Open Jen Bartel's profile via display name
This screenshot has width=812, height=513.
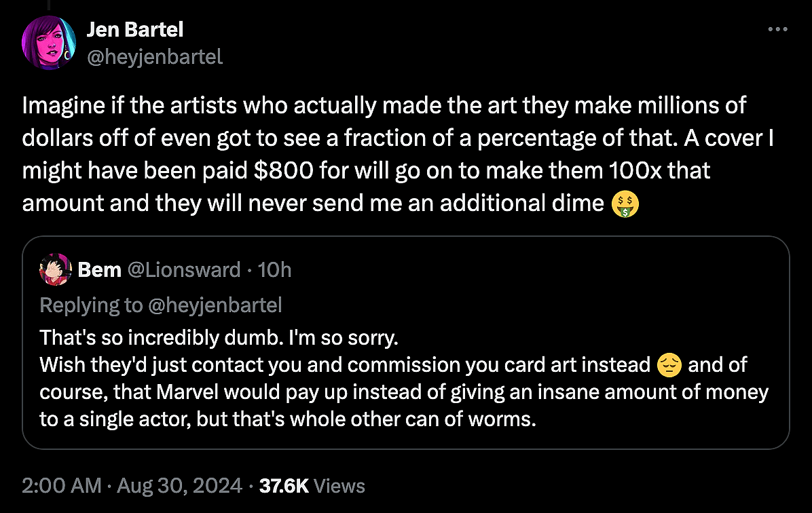[135, 29]
